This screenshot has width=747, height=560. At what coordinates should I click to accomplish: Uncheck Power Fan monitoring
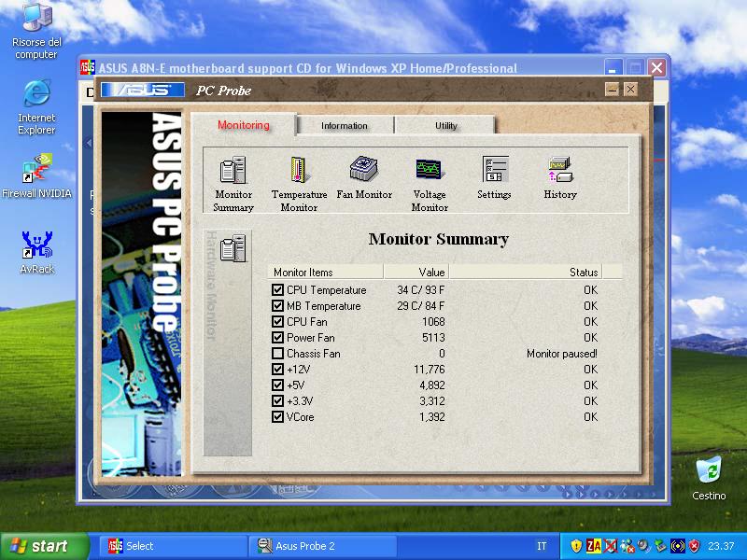click(x=277, y=337)
